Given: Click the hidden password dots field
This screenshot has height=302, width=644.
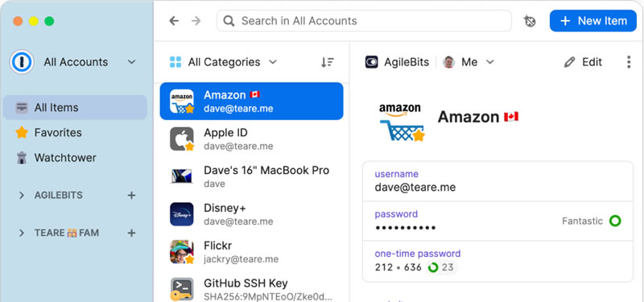Looking at the screenshot, I should pos(405,228).
